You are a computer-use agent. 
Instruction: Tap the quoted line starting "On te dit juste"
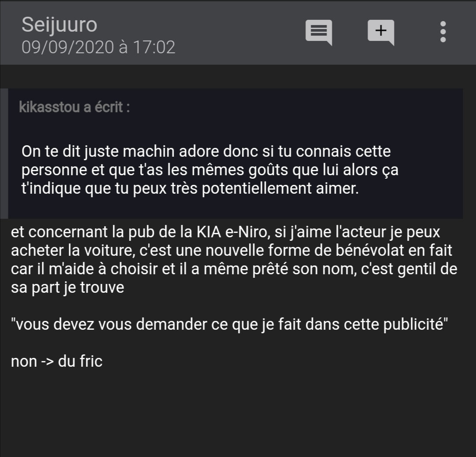point(206,153)
